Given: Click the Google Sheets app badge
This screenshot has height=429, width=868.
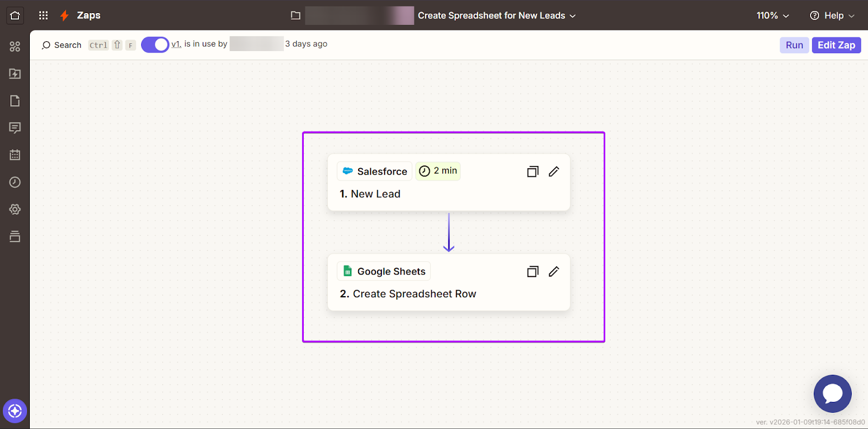Looking at the screenshot, I should point(384,271).
